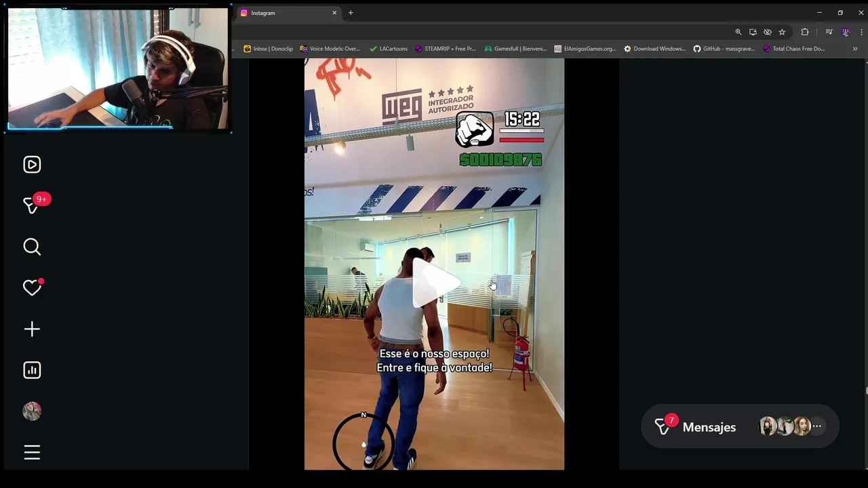
Task: Open the Total Chaos Free Download bookmark
Action: (794, 49)
